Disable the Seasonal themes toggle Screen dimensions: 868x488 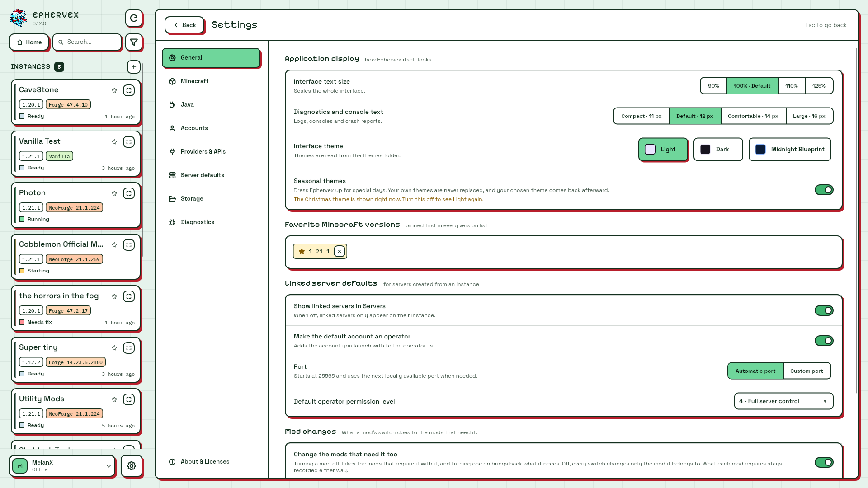coord(824,190)
